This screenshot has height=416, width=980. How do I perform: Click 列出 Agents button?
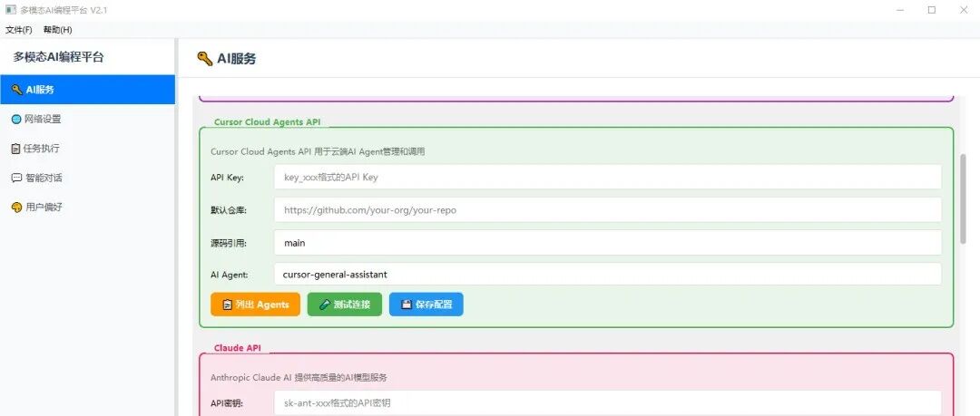point(255,305)
